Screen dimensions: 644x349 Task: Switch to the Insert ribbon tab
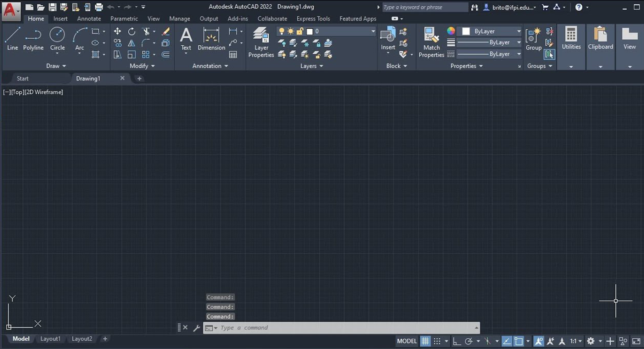tap(60, 18)
